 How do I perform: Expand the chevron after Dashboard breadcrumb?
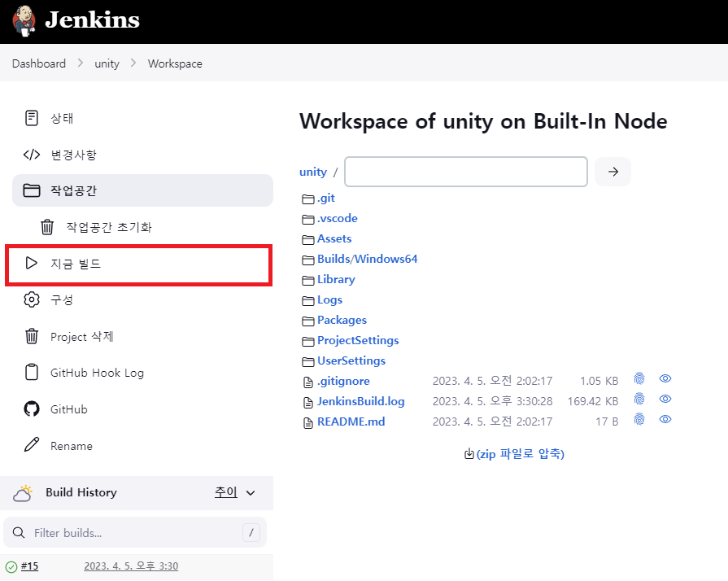tap(81, 63)
